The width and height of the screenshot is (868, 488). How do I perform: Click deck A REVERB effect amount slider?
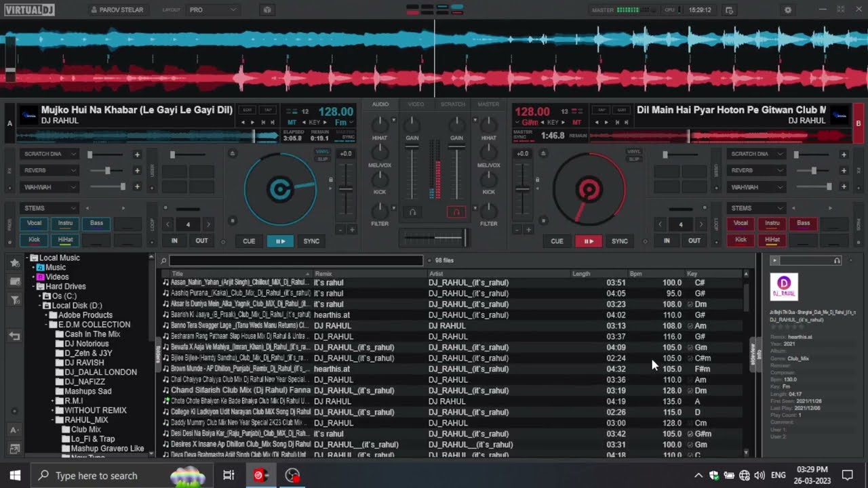[108, 171]
